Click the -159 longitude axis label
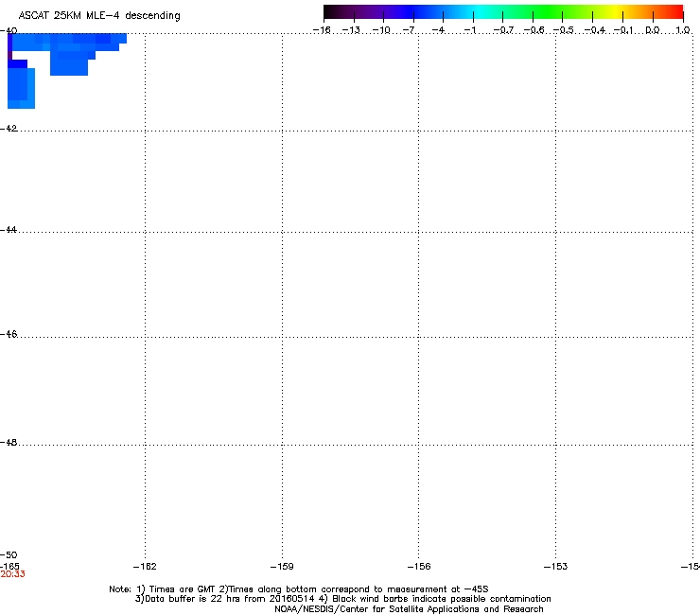The height and width of the screenshot is (615, 700). coord(282,567)
